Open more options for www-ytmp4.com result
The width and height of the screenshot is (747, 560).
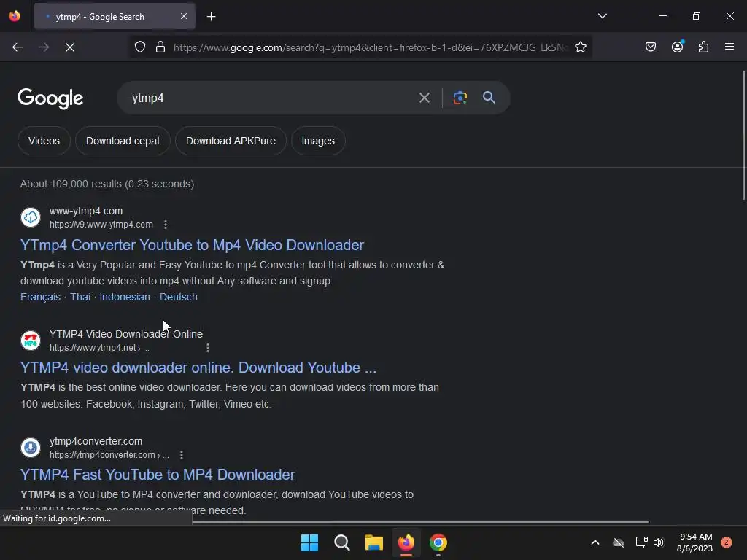(166, 225)
